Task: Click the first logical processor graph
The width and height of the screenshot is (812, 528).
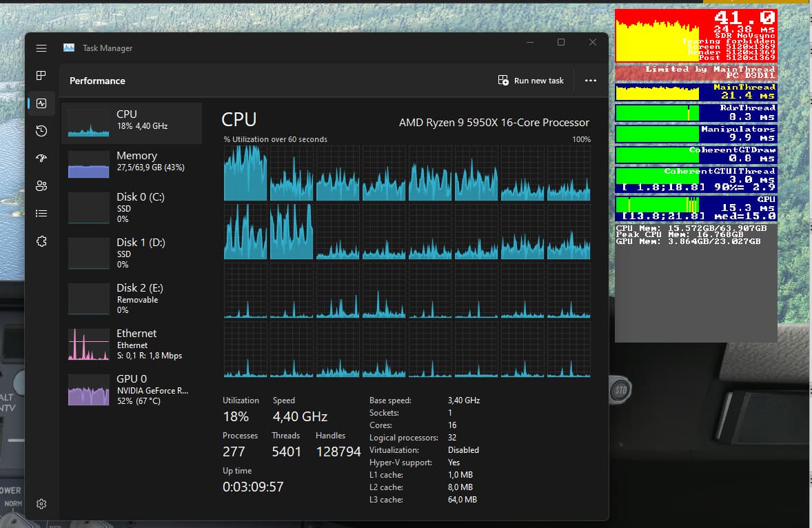Action: click(x=245, y=173)
